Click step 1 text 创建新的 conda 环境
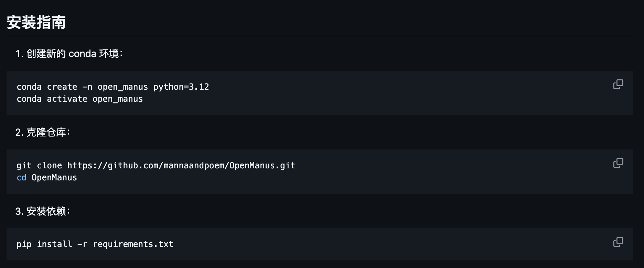The image size is (644, 268). coord(74,54)
